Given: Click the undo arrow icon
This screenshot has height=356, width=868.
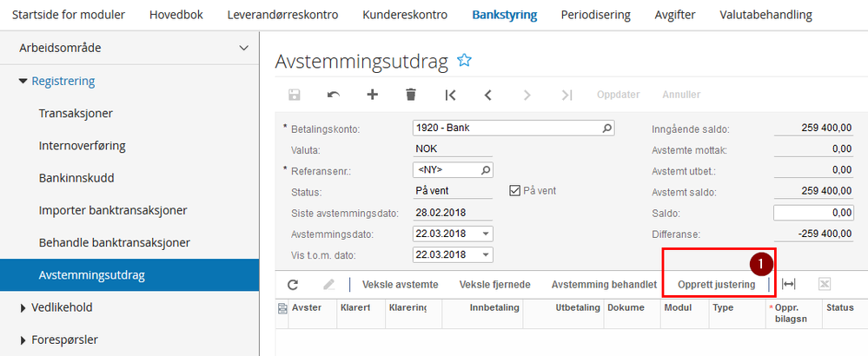Looking at the screenshot, I should [x=334, y=95].
